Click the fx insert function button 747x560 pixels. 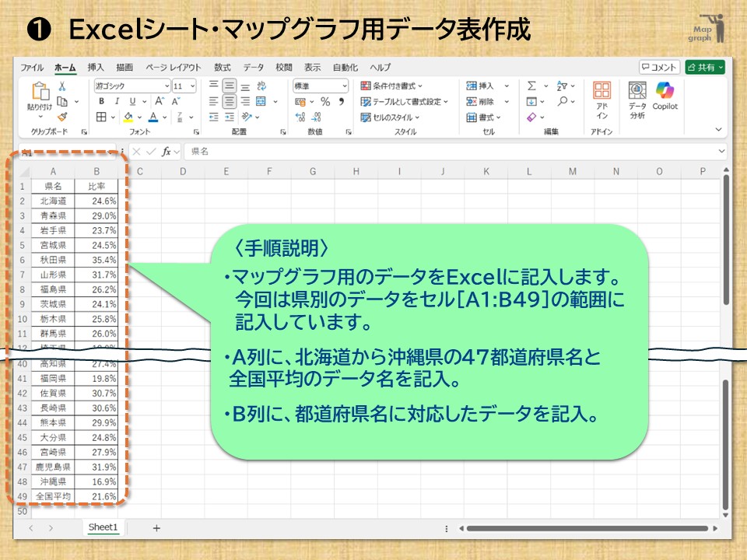(x=166, y=152)
